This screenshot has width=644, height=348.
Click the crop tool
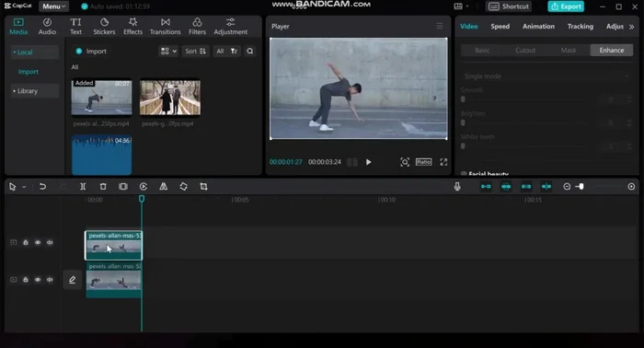(203, 187)
